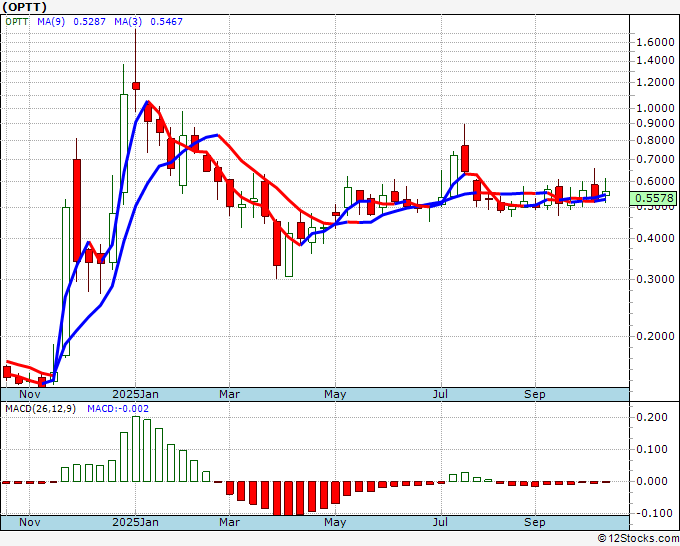The image size is (680, 546).
Task: Click the 0.3000 price axis label
Action: click(655, 279)
